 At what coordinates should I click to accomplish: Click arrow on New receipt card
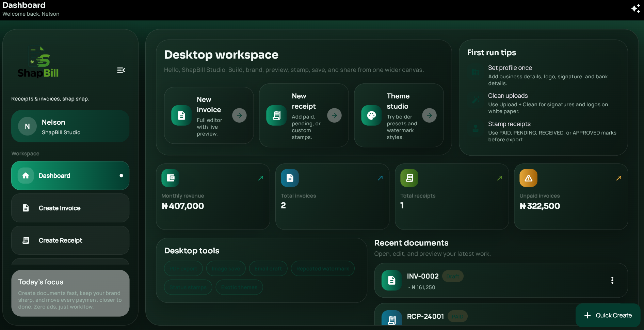tap(334, 115)
